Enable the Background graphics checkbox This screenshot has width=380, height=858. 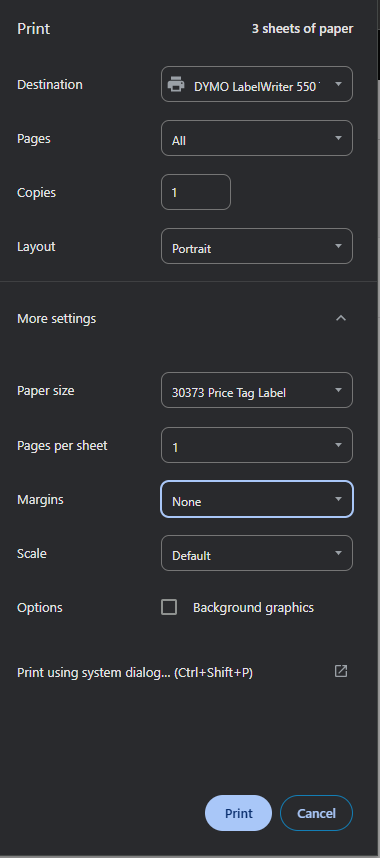point(169,607)
